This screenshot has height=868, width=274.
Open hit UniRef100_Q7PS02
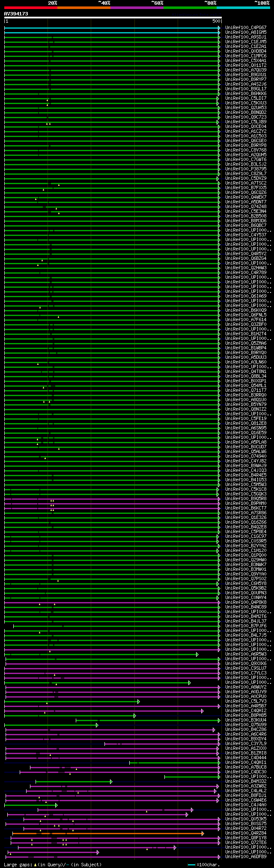click(x=246, y=579)
